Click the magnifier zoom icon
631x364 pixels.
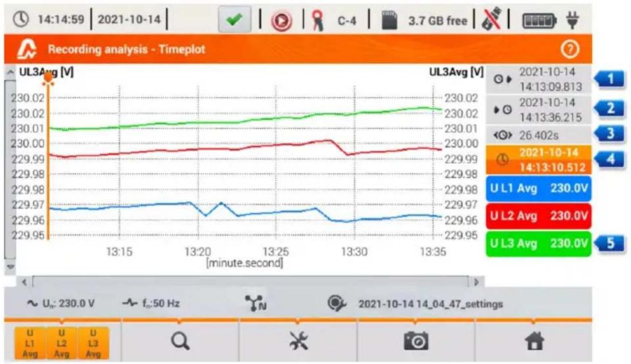[180, 341]
